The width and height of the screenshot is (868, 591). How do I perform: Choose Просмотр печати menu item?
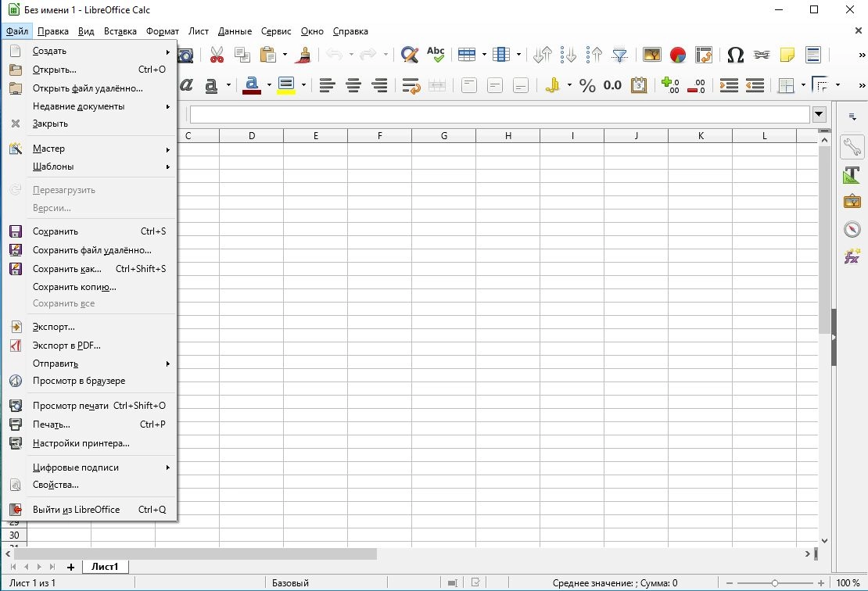tap(90, 406)
